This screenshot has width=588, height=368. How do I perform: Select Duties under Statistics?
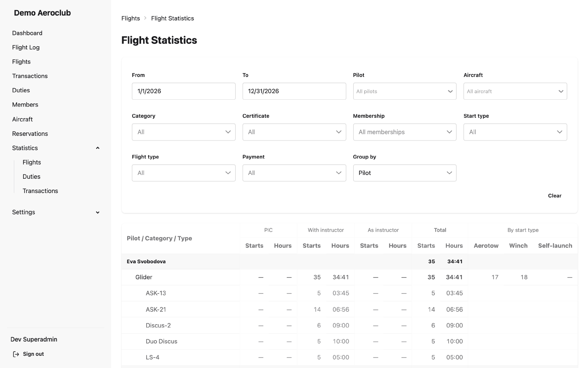[x=31, y=177]
